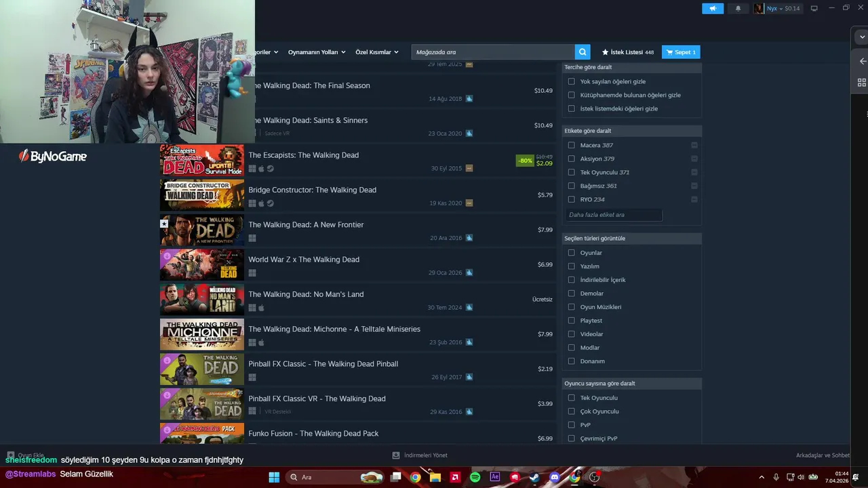Screen dimensions: 868x488
Task: Open Steam notifications bell
Action: click(x=738, y=8)
